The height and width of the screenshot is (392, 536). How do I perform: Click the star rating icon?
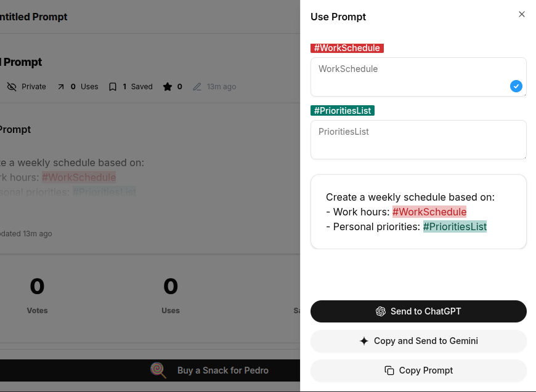click(x=168, y=87)
